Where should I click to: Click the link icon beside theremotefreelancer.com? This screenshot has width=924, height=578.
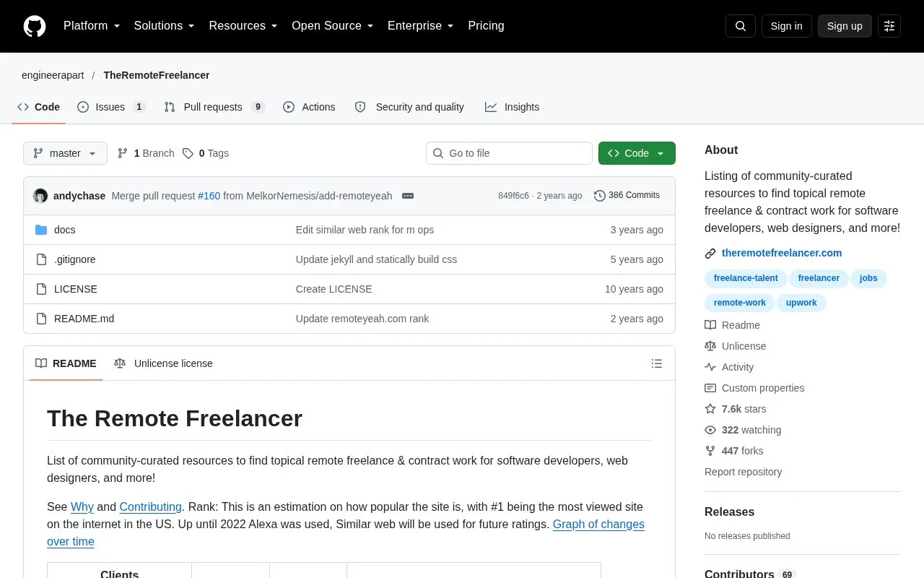pos(710,254)
